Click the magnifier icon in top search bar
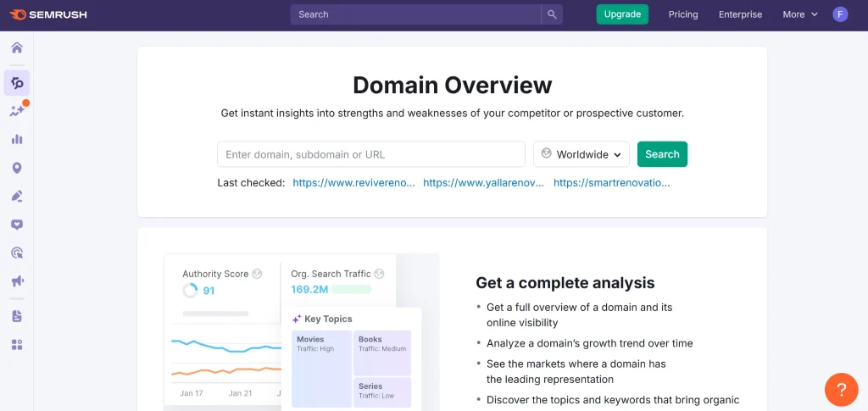The image size is (868, 411). 552,15
